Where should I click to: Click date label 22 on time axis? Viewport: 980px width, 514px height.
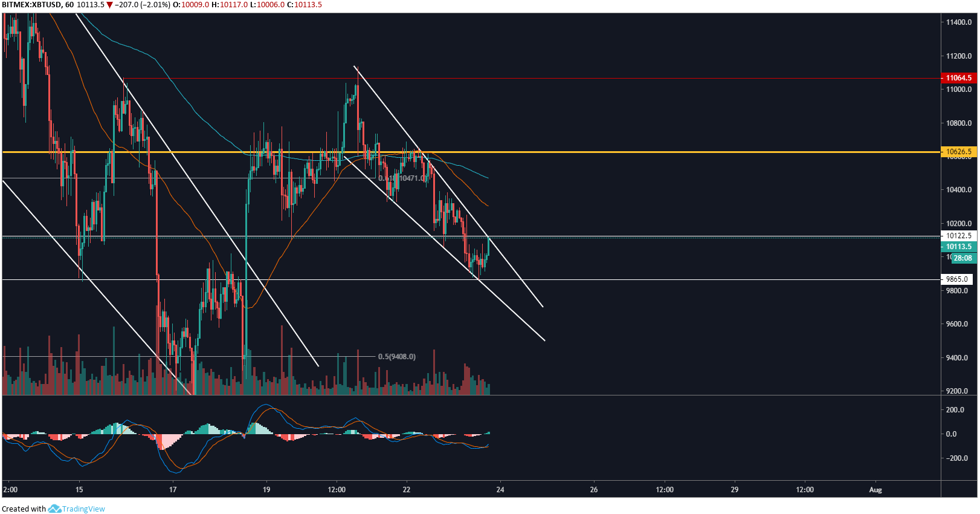pyautogui.click(x=407, y=490)
